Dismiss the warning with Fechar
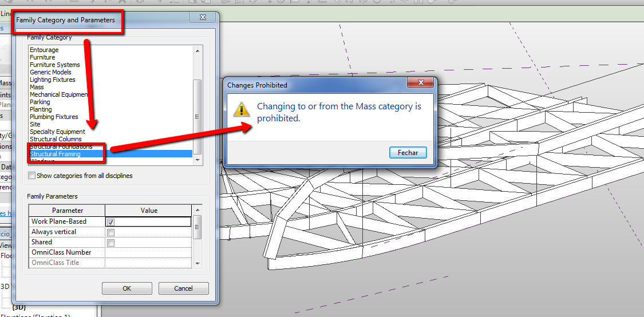The width and height of the screenshot is (644, 317). (408, 153)
